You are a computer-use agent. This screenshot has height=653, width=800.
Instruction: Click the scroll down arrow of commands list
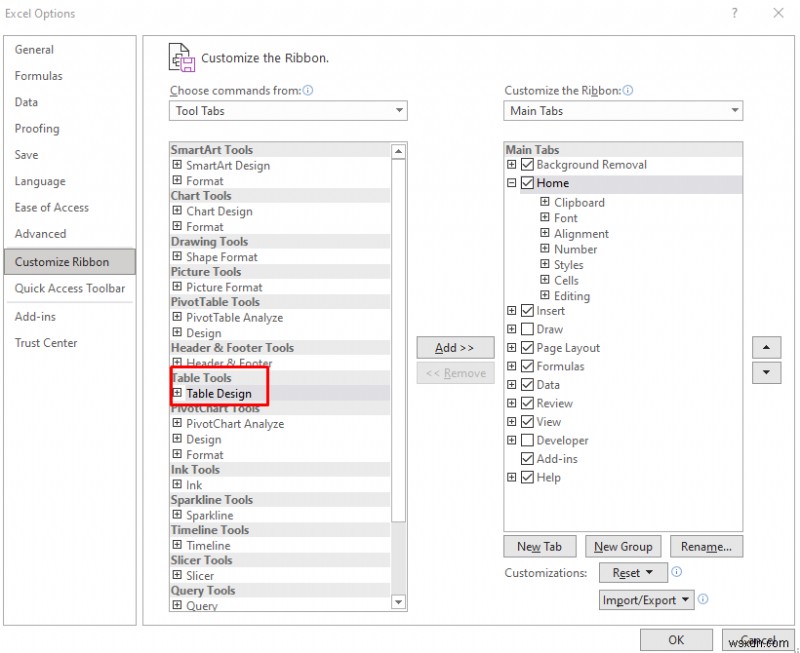tap(398, 602)
